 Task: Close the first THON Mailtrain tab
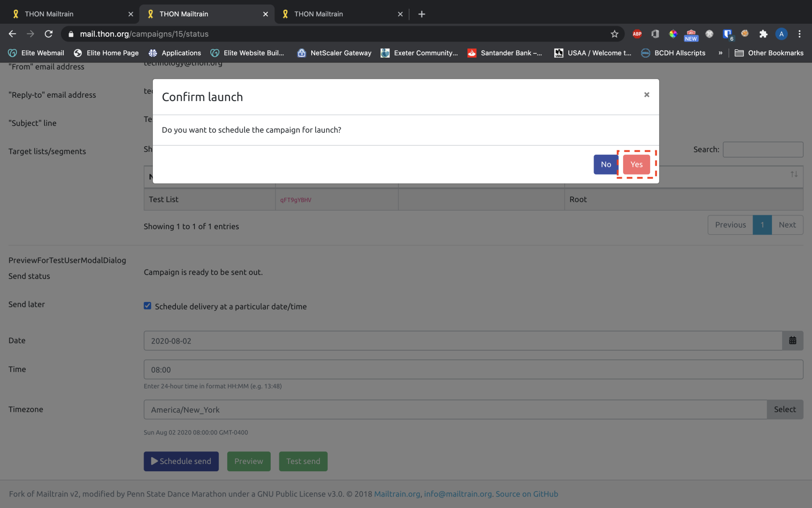pos(130,14)
